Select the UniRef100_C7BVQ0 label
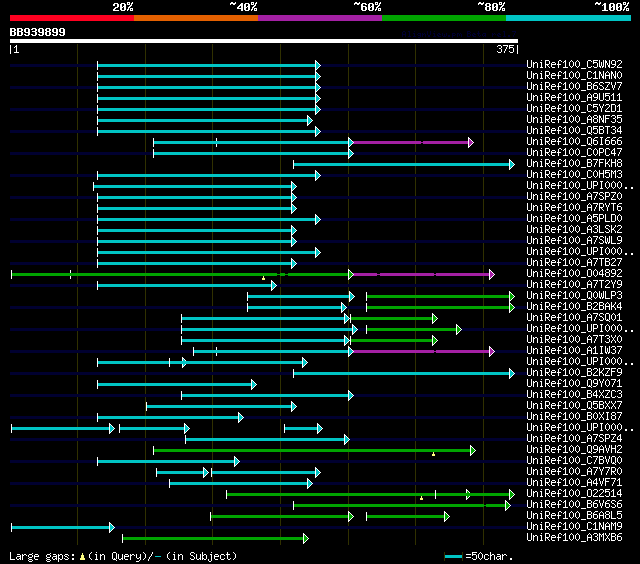The width and height of the screenshot is (640, 564). click(574, 461)
